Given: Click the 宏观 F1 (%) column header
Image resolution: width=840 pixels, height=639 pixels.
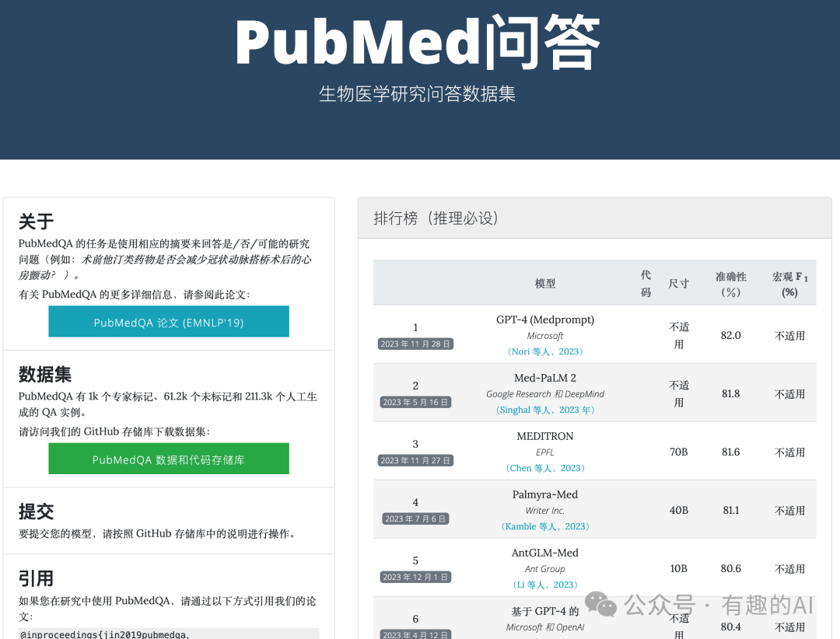Looking at the screenshot, I should [789, 284].
